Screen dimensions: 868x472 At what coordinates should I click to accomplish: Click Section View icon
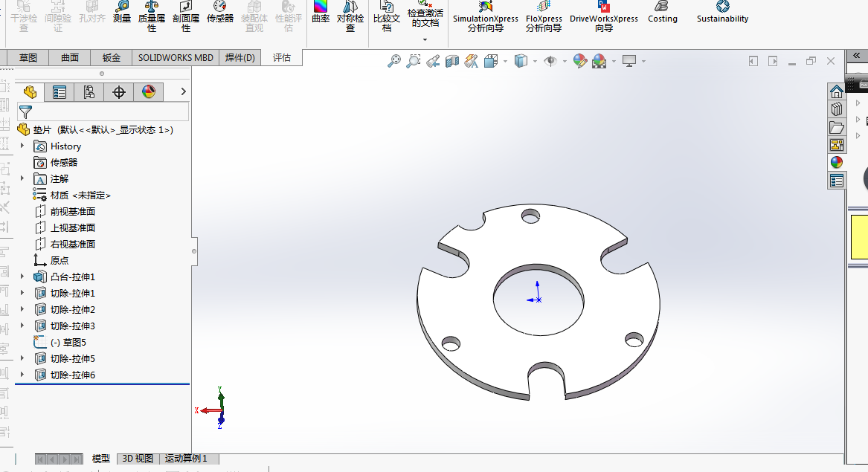(452, 61)
